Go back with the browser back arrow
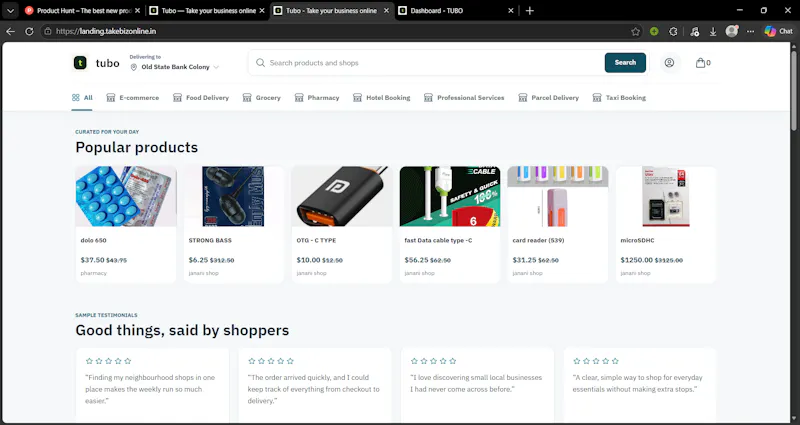The width and height of the screenshot is (800, 425). click(x=10, y=31)
